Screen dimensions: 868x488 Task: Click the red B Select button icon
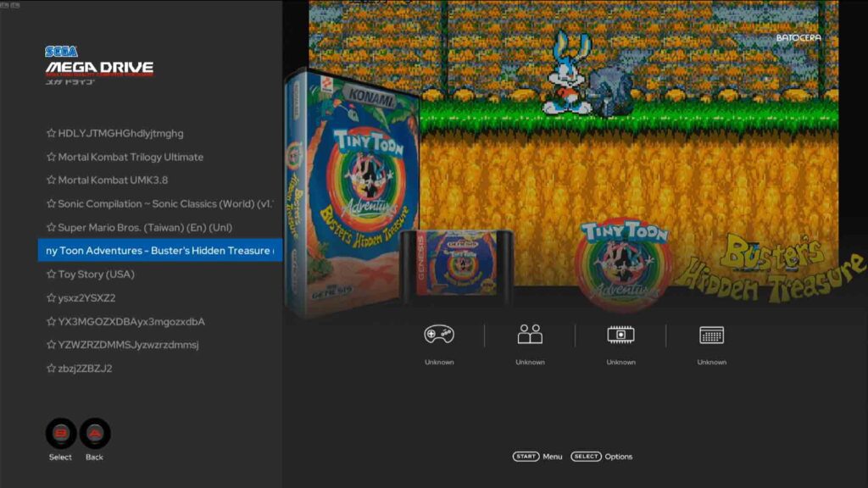[x=61, y=433]
